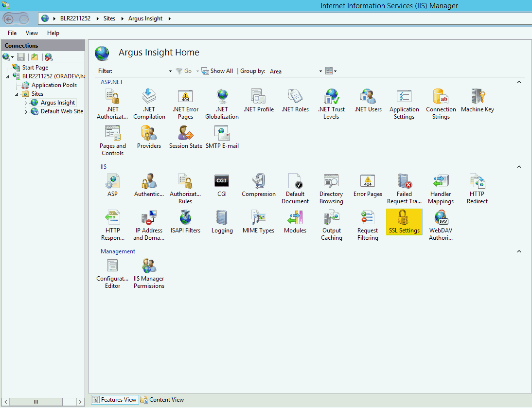Click BLR2211252 in address breadcrumb
The image size is (532, 408).
pos(75,18)
